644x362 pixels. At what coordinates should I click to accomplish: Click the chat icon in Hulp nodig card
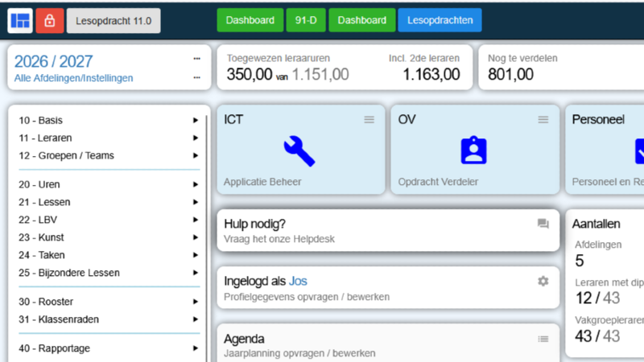pos(543,224)
